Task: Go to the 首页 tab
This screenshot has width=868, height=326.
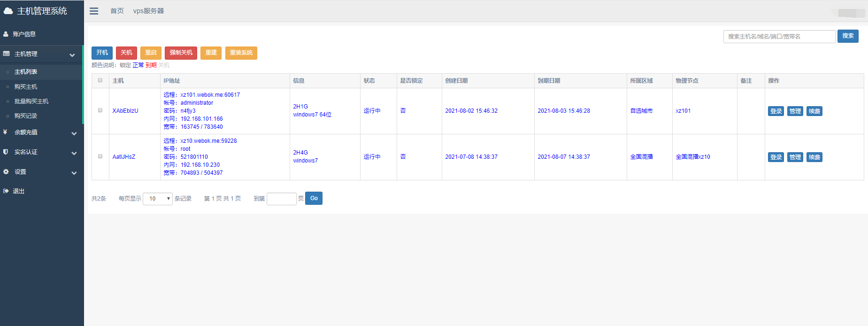Action: click(x=117, y=11)
